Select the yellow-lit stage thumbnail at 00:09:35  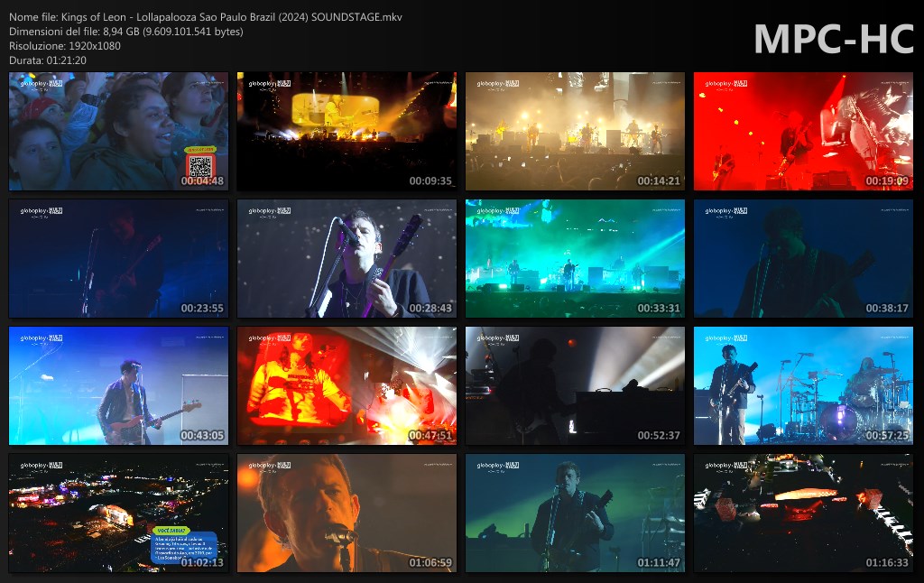pos(346,132)
